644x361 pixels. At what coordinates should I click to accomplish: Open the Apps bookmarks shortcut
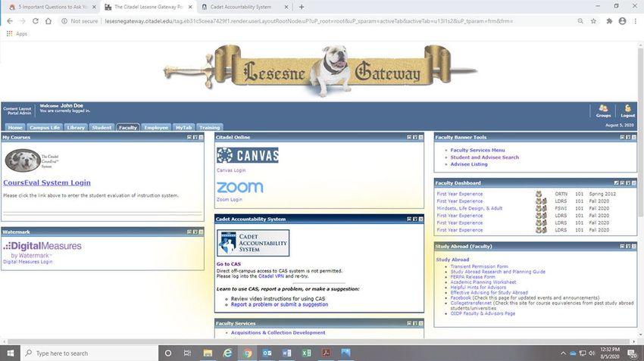tap(17, 33)
